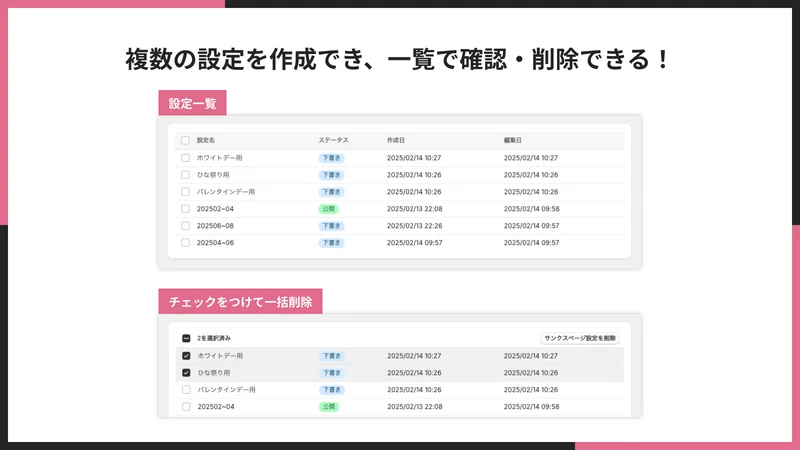The height and width of the screenshot is (450, 800).
Task: Click 編集日 10:26 of ひな祭り用 in 設定一覧
Action: pyautogui.click(x=531, y=175)
